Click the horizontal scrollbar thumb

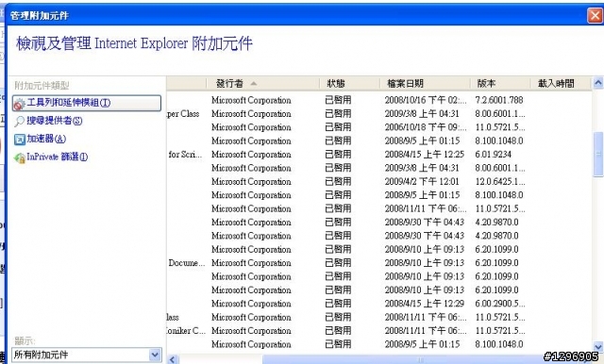[420, 360]
